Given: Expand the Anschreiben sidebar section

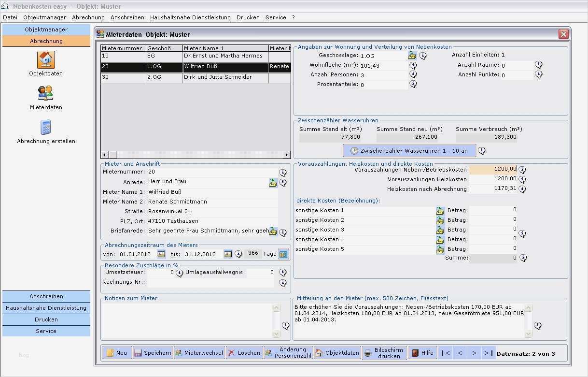Looking at the screenshot, I should click(46, 296).
